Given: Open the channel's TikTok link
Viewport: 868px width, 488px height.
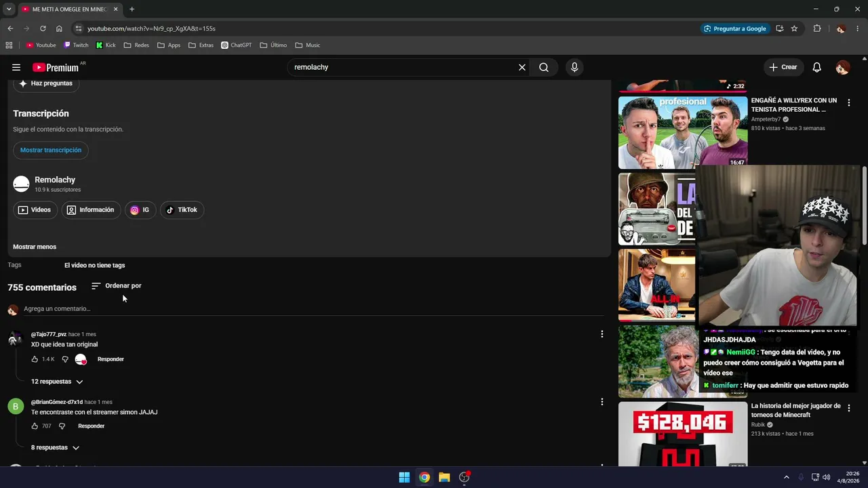Looking at the screenshot, I should pyautogui.click(x=182, y=210).
